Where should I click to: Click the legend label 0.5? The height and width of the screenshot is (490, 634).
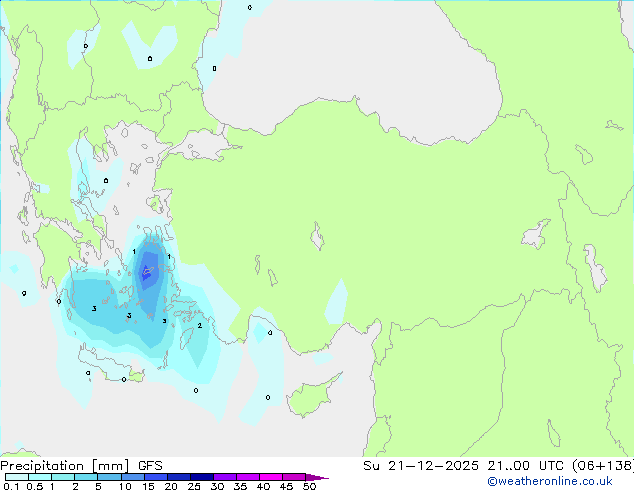(x=34, y=486)
